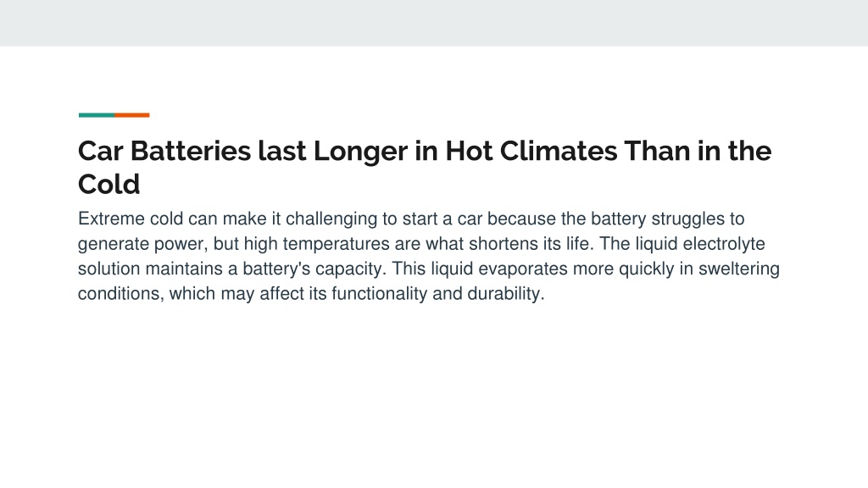The height and width of the screenshot is (488, 868).
Task: Click the word 'functionality' in the last line
Action: click(x=379, y=294)
